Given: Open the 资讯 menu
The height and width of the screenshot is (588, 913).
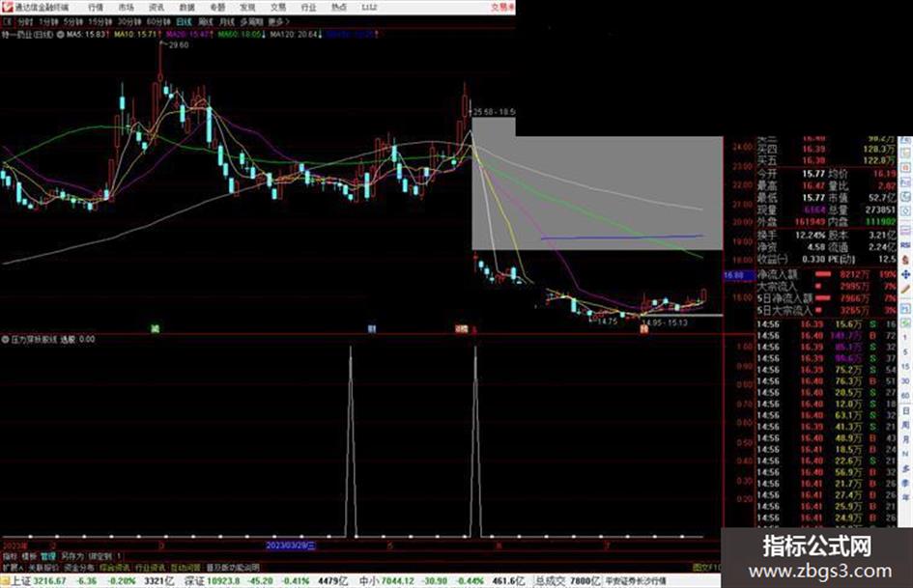Looking at the screenshot, I should [x=157, y=8].
